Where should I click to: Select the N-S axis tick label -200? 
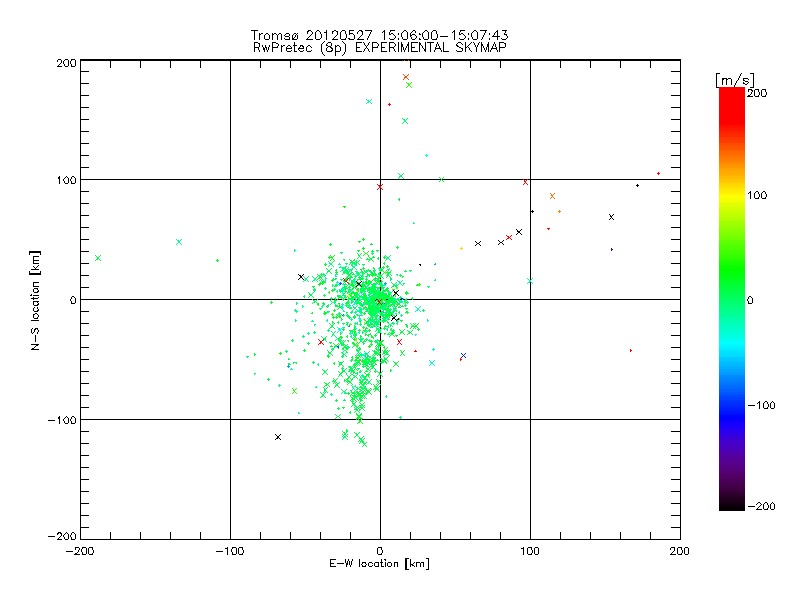[62, 536]
